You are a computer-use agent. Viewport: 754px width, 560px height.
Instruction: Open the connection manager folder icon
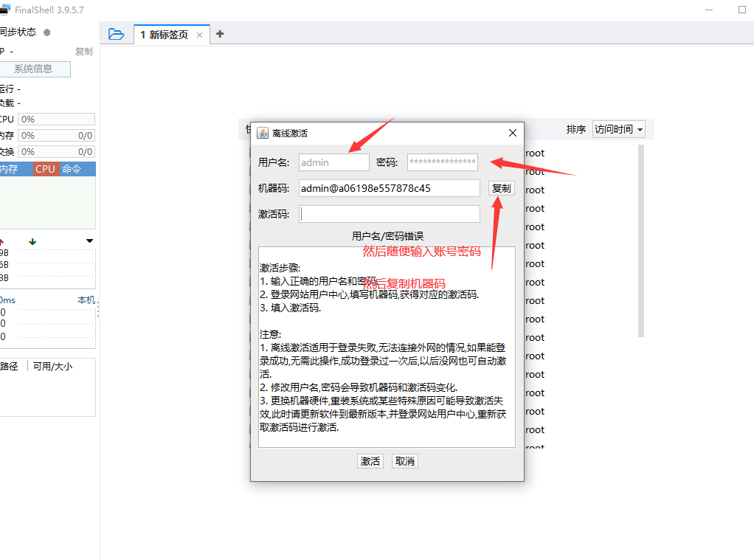(x=117, y=34)
